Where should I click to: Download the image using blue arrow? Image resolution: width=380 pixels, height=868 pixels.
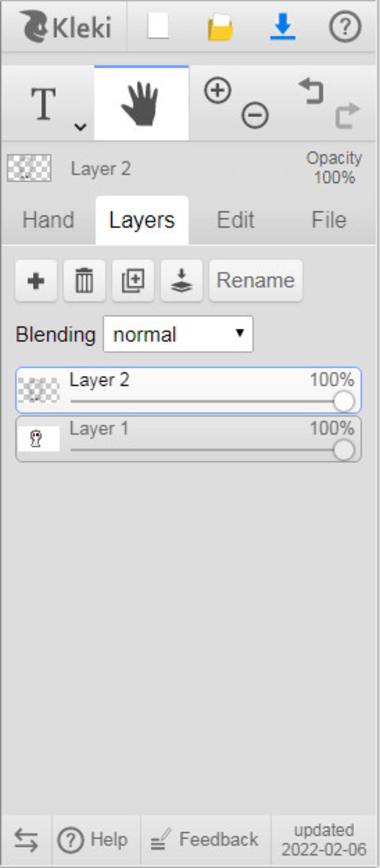(x=283, y=26)
